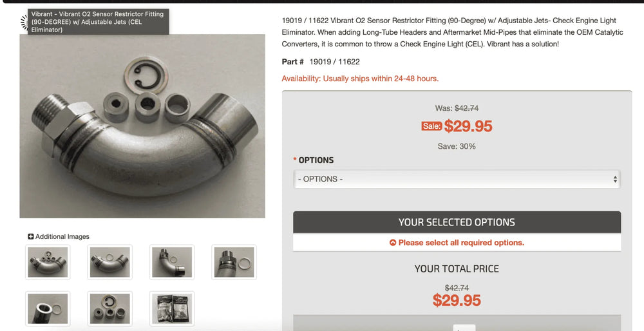Screen dimensions: 644x331
Task: Open the thumbnail showing the packaged product bags
Action: coord(172,308)
